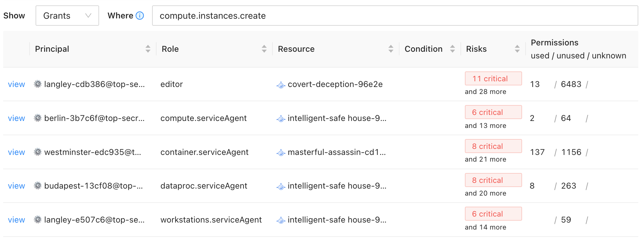Click the 11 critical risk badge
The width and height of the screenshot is (644, 247).
[x=493, y=78]
